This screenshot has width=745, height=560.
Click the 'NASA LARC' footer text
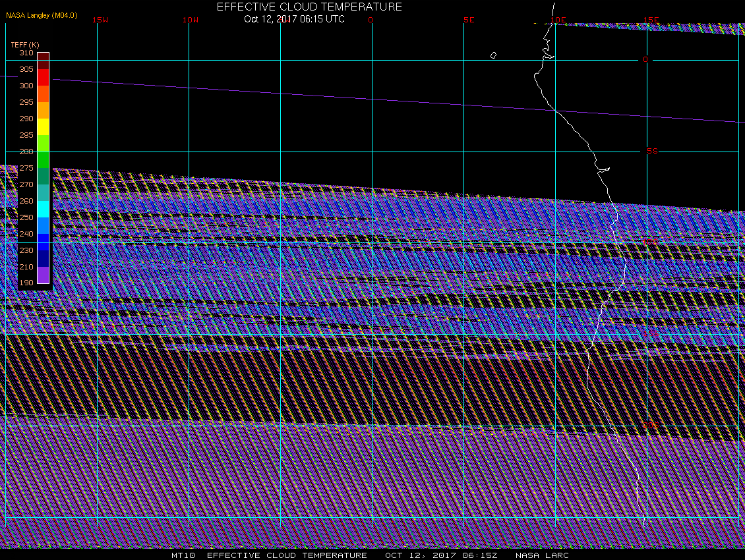(542, 555)
